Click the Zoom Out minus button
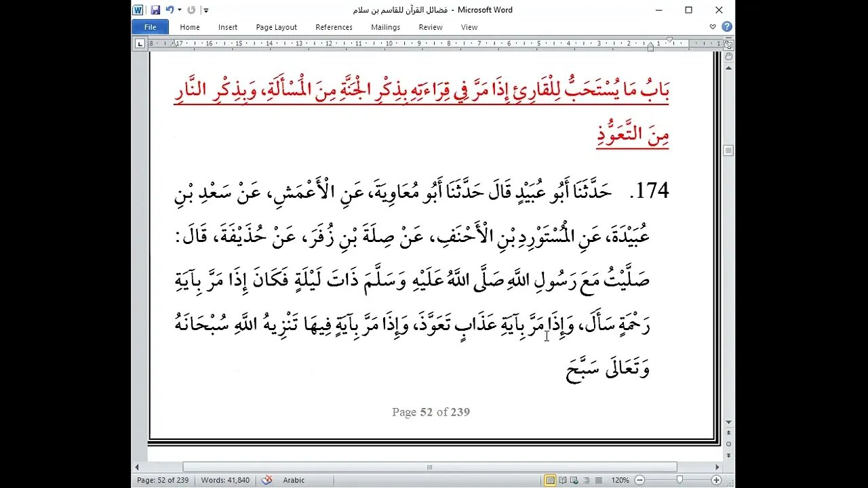868x488 pixels. 639,480
